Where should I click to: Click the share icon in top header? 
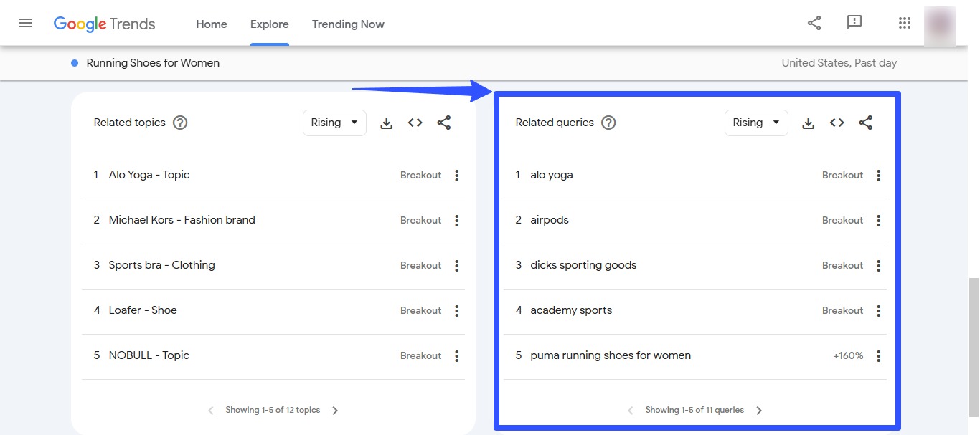click(814, 23)
